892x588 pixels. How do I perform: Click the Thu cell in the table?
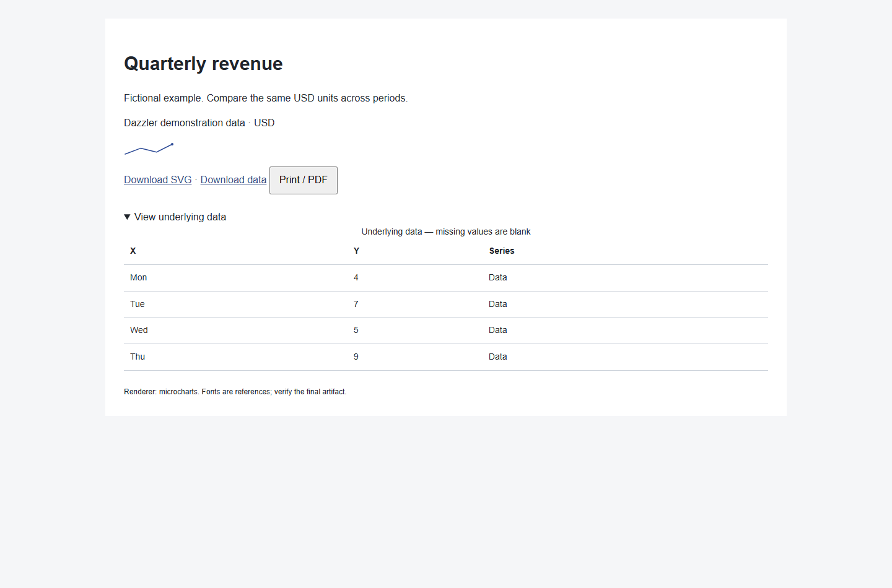tap(235, 357)
